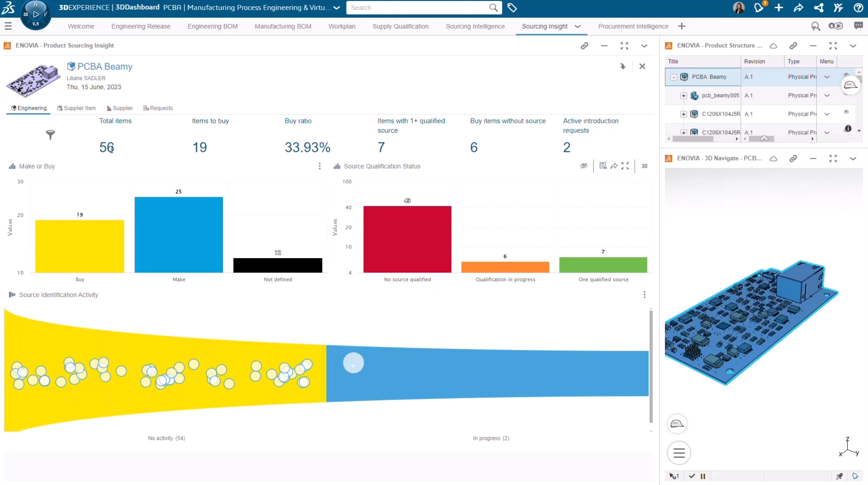
Task: Open the Help question mark icon
Action: (x=858, y=8)
